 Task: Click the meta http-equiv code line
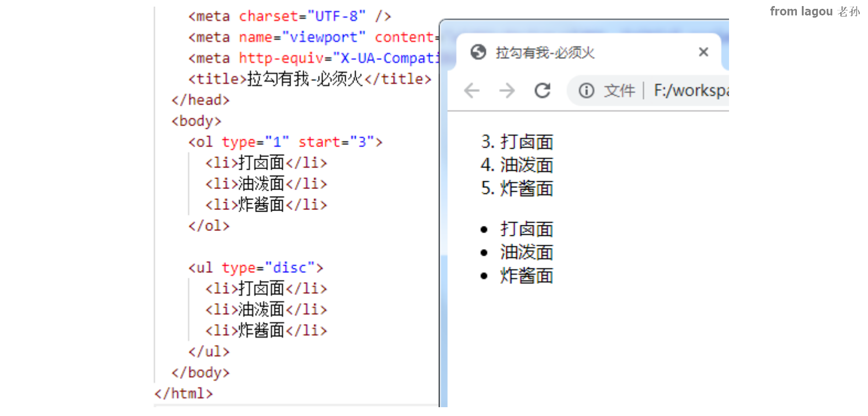click(313, 58)
